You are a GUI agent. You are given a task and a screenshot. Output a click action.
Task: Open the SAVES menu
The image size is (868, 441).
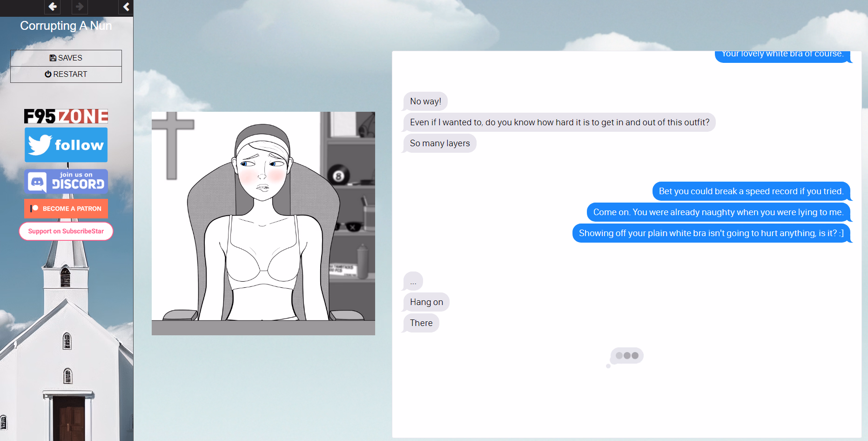click(66, 58)
